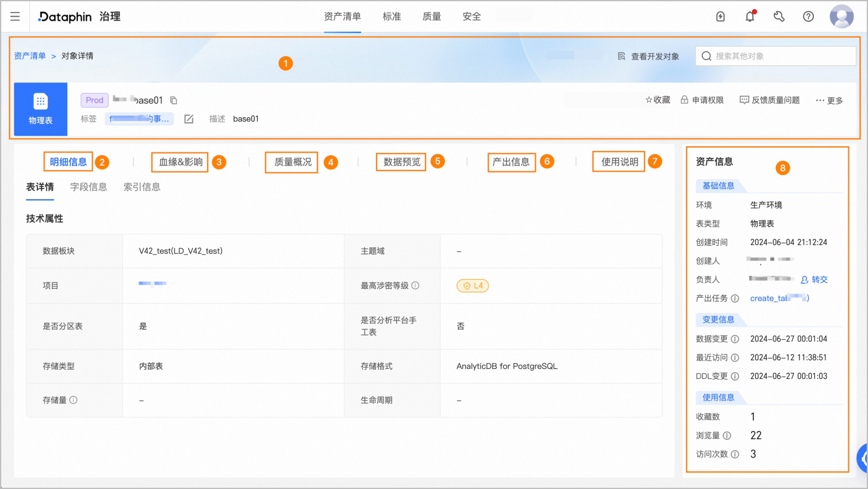Viewport: 868px width, 489px height.
Task: Click V42_test(LD_V42_test) data block value
Action: pyautogui.click(x=181, y=251)
